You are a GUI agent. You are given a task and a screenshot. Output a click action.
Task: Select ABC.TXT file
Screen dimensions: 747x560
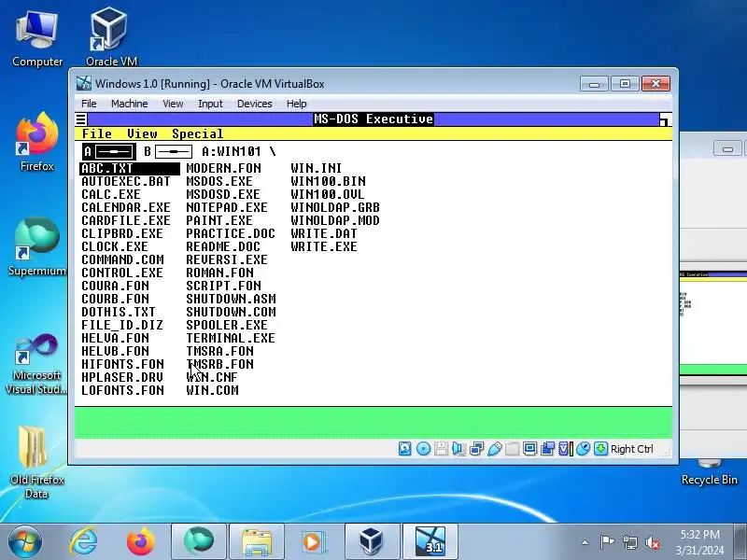point(130,169)
